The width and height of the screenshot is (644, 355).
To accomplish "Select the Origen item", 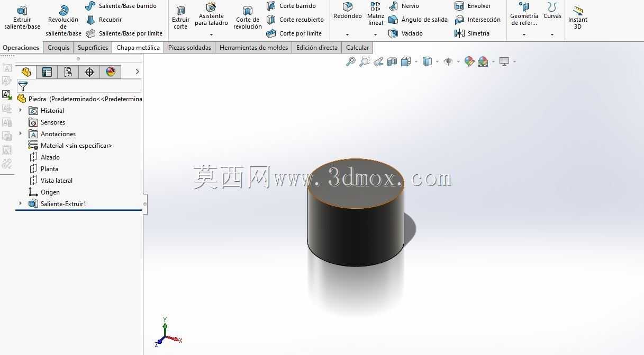I will [x=44, y=192].
